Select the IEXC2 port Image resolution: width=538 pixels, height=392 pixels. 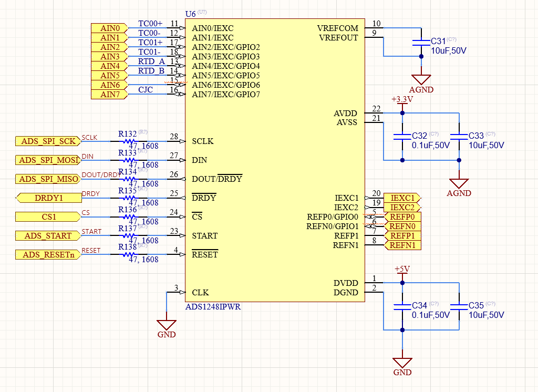tap(402, 208)
